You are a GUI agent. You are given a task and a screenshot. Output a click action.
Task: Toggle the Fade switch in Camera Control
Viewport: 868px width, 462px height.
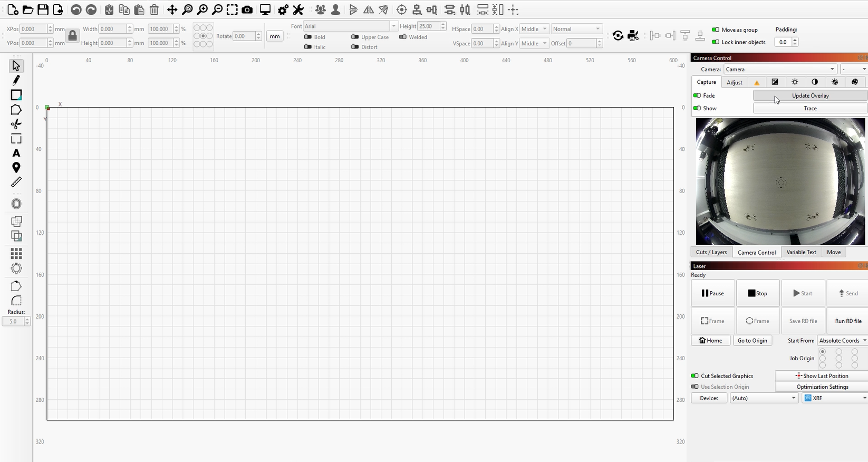pyautogui.click(x=697, y=95)
